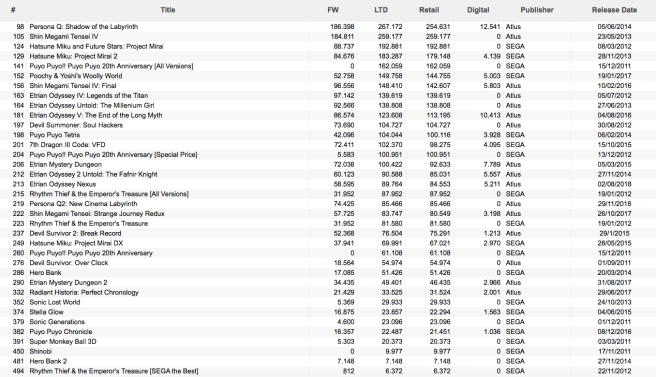Click the Puyo Puyo Tetris title
This screenshot has height=377, width=656.
[54, 135]
